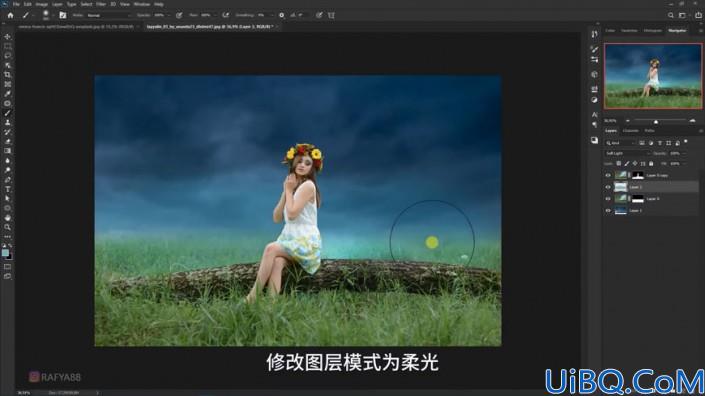
Task: Select the History Brush tool
Action: (x=8, y=132)
